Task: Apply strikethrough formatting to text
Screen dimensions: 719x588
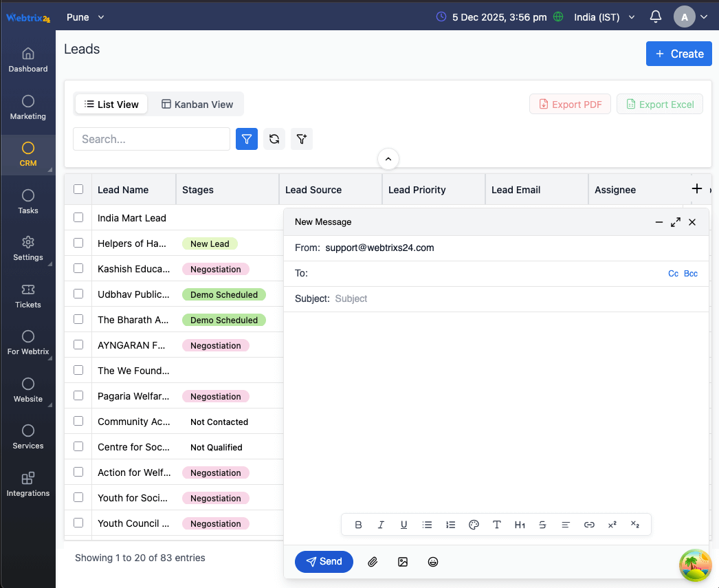Action: click(x=542, y=525)
